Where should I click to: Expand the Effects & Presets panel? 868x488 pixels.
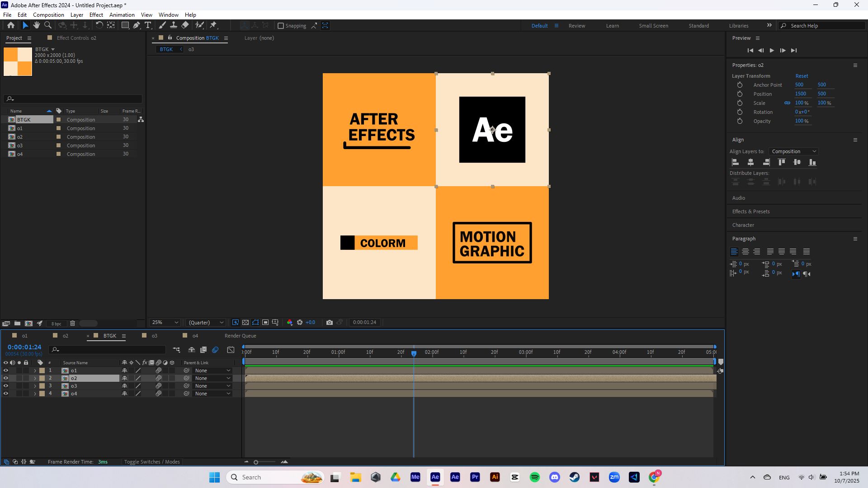click(750, 211)
